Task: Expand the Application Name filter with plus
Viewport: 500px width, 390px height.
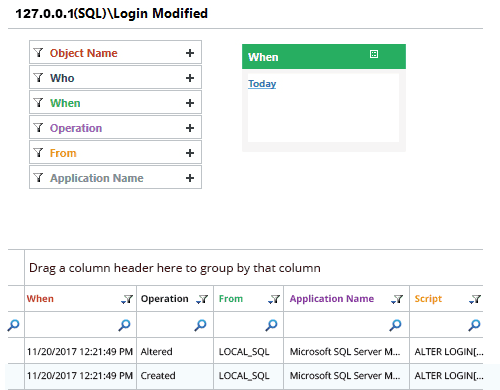Action: (x=190, y=178)
